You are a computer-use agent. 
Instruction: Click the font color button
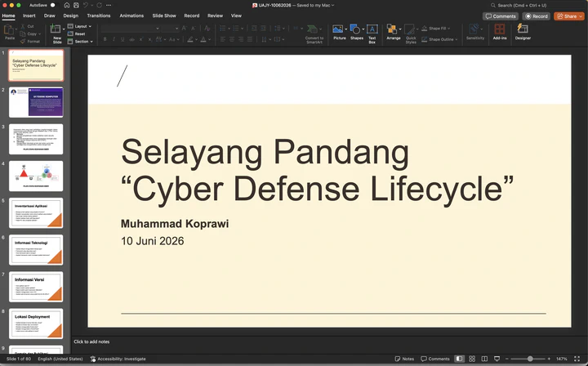pyautogui.click(x=203, y=39)
